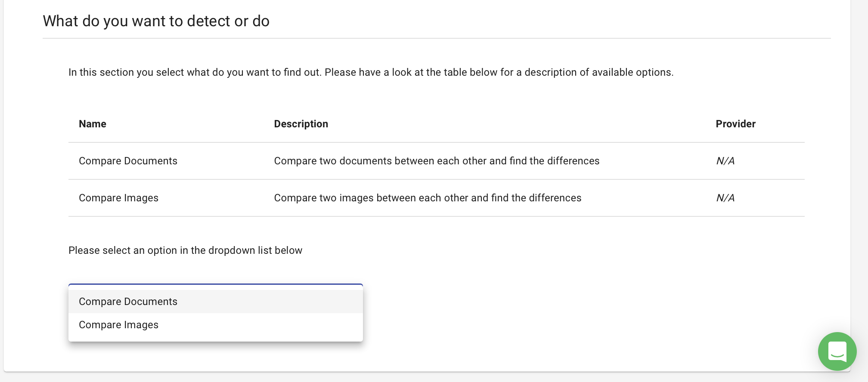Click the phrase "table below" in the intro sentence
868x382 pixels.
(471, 72)
